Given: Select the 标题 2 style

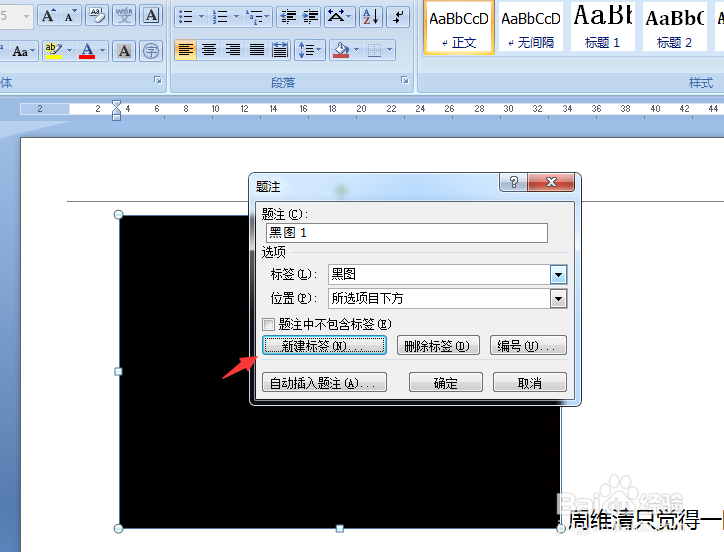Looking at the screenshot, I should [675, 29].
